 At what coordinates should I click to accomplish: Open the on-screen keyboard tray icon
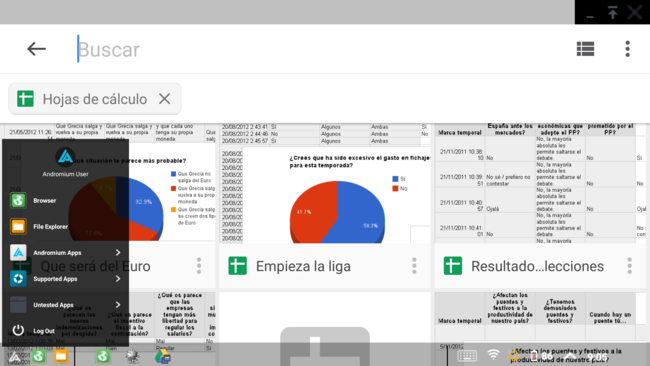tap(467, 356)
